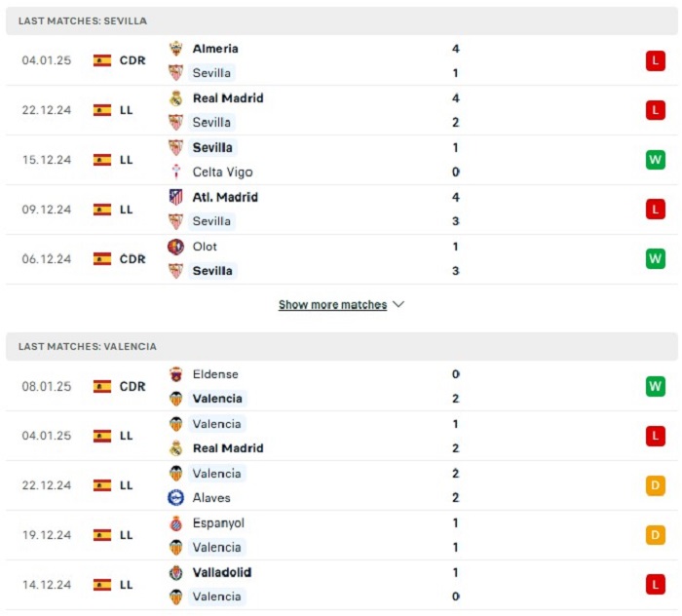Click the Eldense club crest
682x616 pixels.
[175, 374]
